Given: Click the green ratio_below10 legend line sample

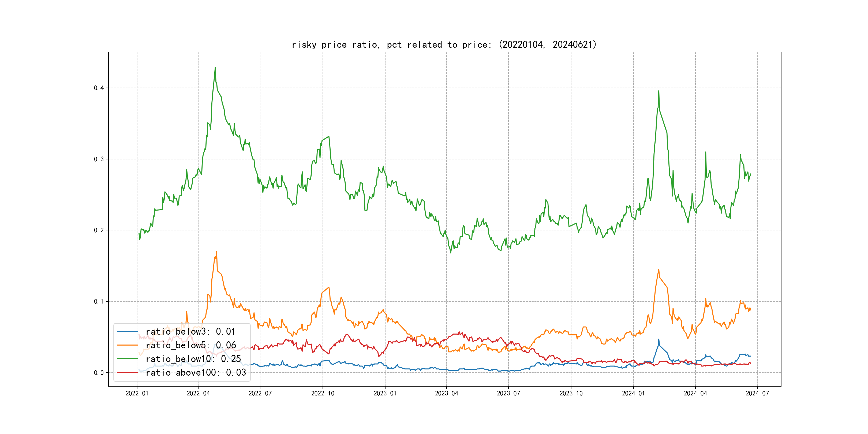Looking at the screenshot, I should [x=127, y=359].
